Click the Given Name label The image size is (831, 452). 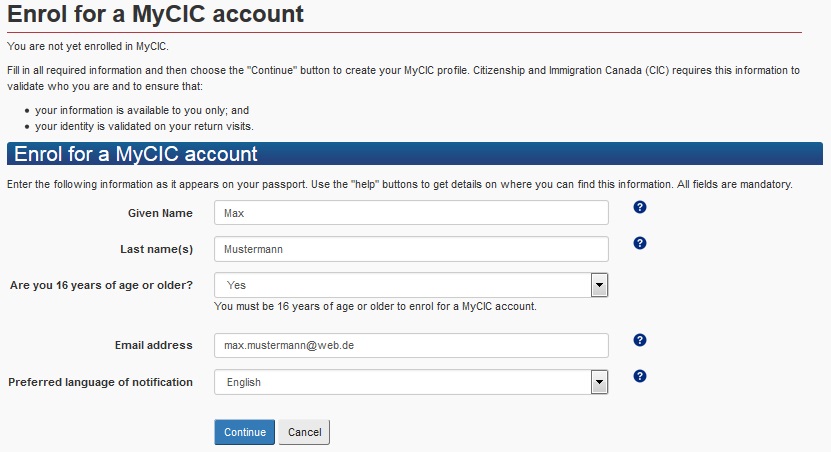click(160, 213)
